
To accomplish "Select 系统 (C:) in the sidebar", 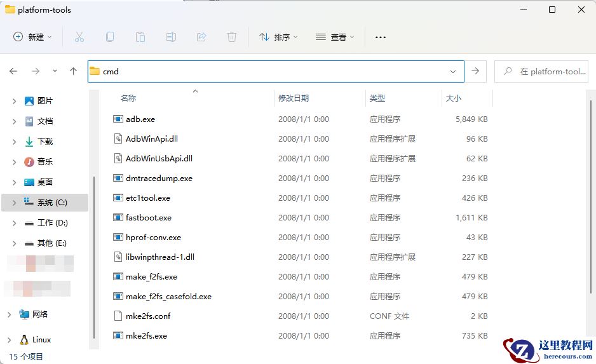I will coord(45,203).
